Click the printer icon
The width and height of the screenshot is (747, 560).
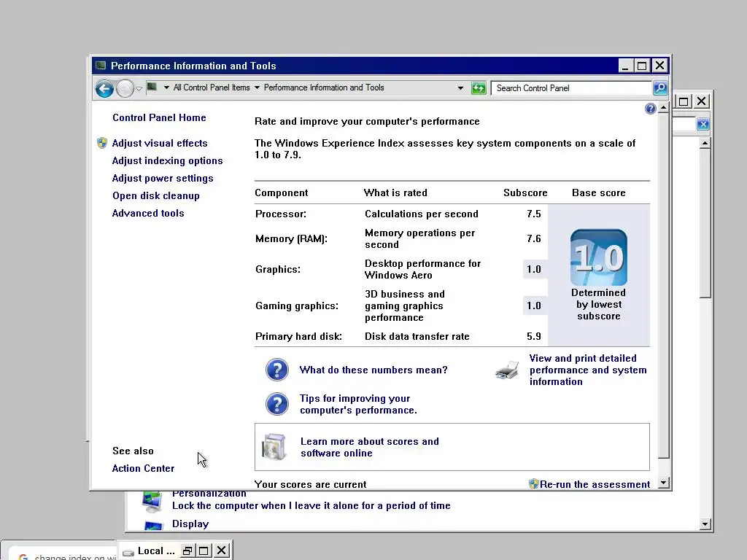pyautogui.click(x=507, y=370)
